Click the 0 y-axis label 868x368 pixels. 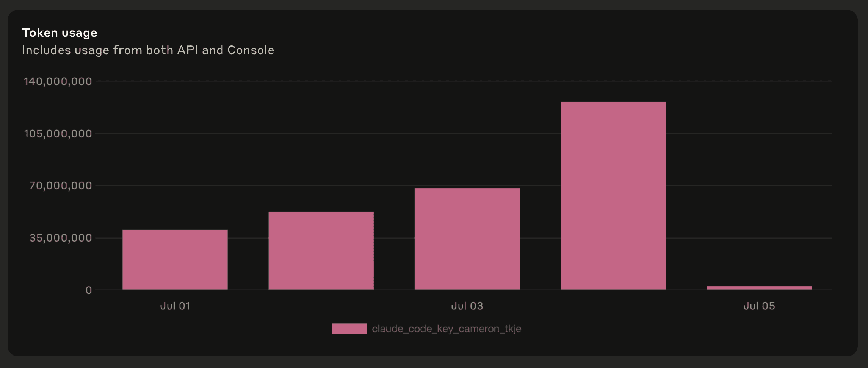pyautogui.click(x=89, y=290)
